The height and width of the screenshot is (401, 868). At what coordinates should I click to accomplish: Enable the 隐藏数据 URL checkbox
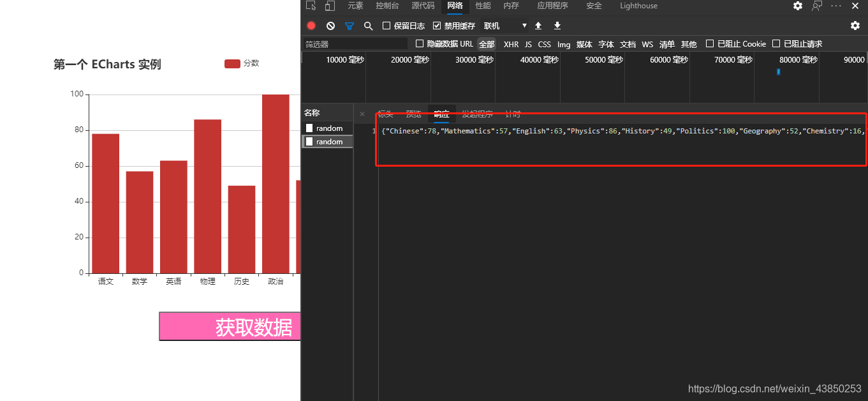click(420, 43)
